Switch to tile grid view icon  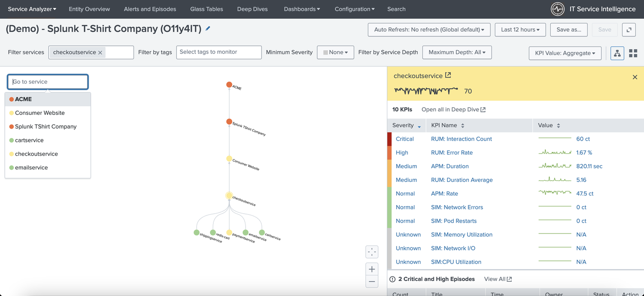[x=633, y=53]
